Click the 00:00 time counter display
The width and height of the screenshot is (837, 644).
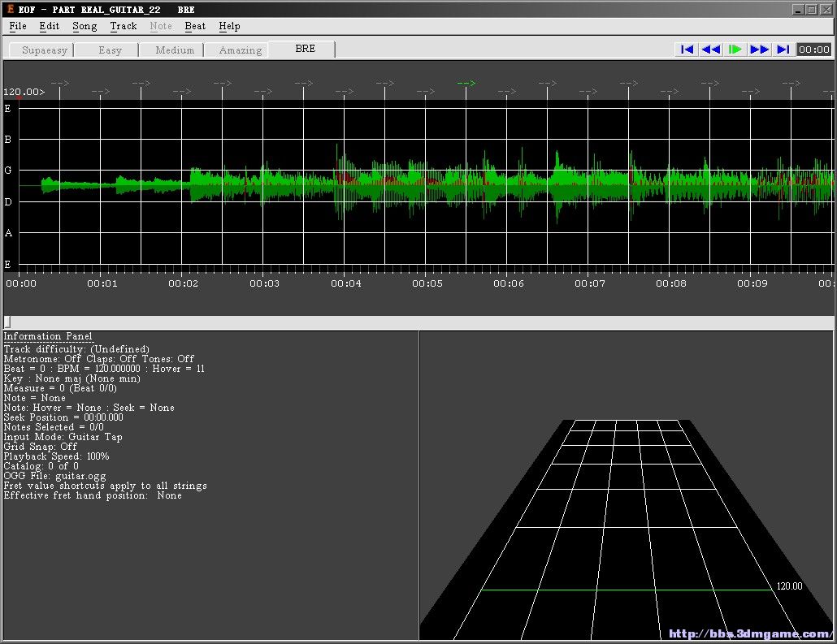click(x=813, y=50)
